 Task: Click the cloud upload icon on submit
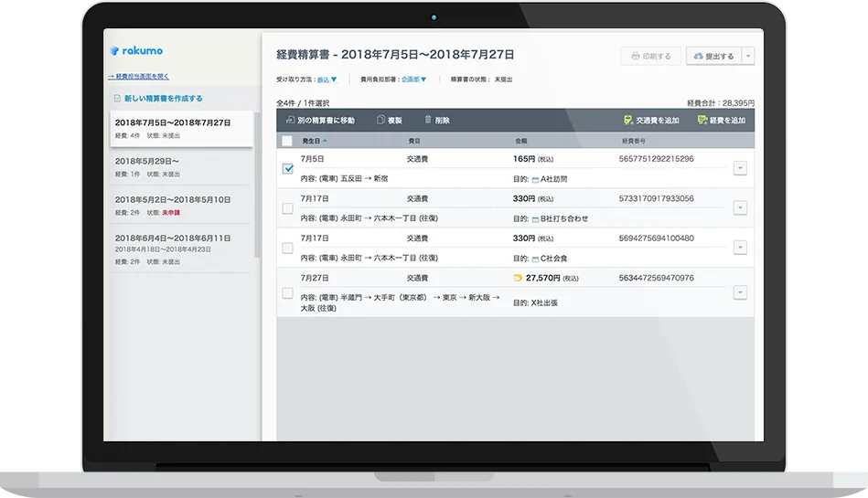coord(698,56)
